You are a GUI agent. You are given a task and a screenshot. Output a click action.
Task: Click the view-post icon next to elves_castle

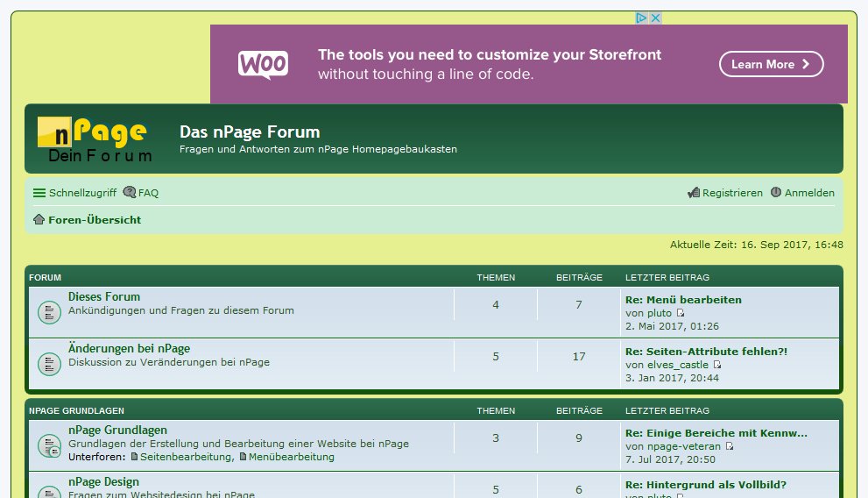[717, 365]
